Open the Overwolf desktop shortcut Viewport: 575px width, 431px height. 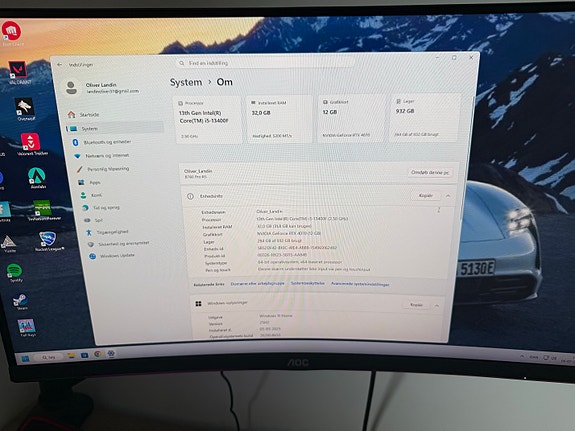pyautogui.click(x=25, y=109)
